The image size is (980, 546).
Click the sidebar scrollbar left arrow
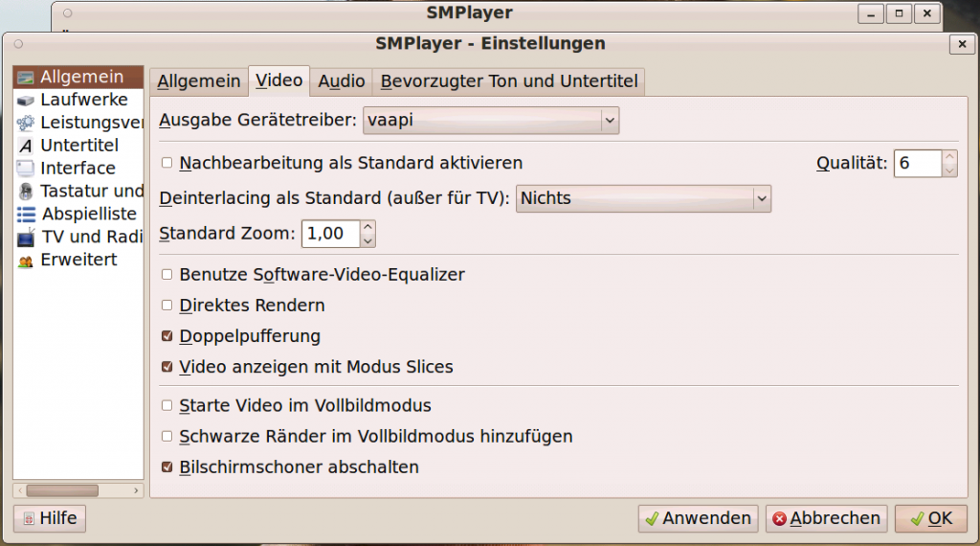[x=20, y=490]
